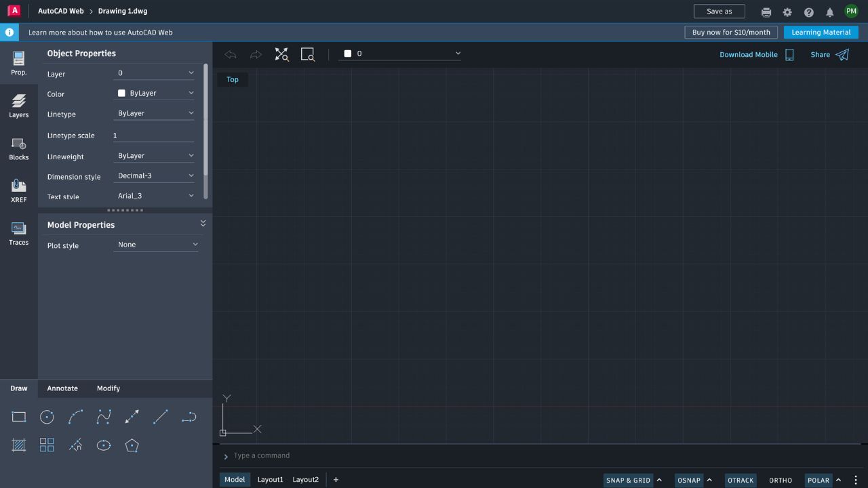Click the Zoom Extents toolbar icon
The width and height of the screenshot is (868, 488).
click(281, 54)
